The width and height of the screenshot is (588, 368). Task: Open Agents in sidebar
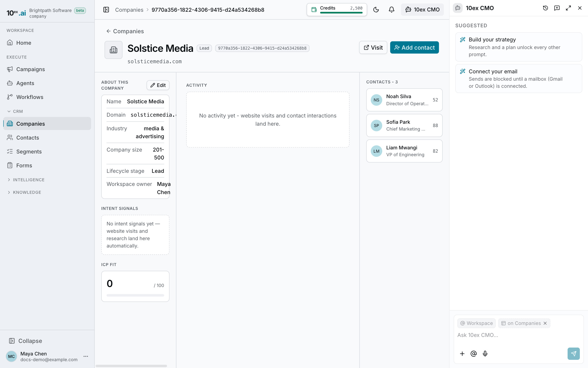[x=47, y=83]
